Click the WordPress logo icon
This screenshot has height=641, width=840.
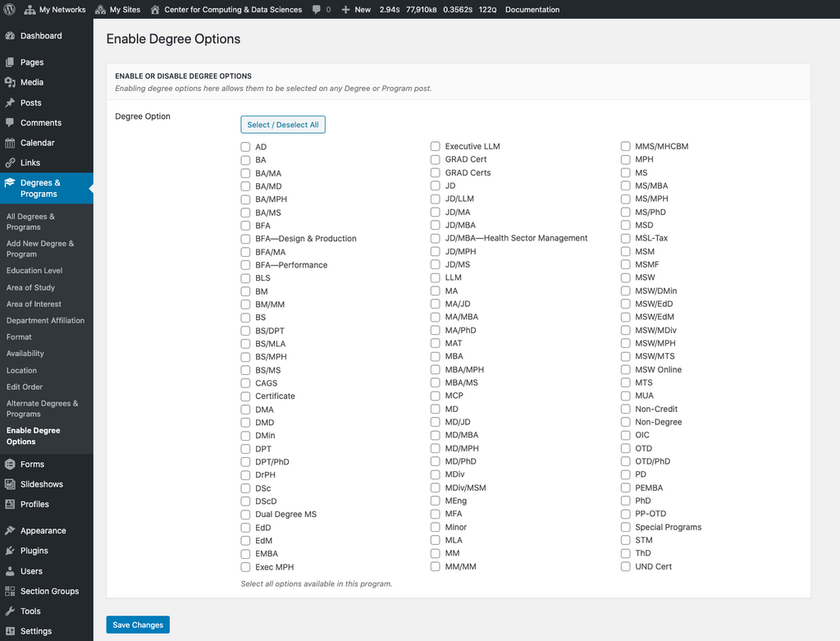[10, 9]
